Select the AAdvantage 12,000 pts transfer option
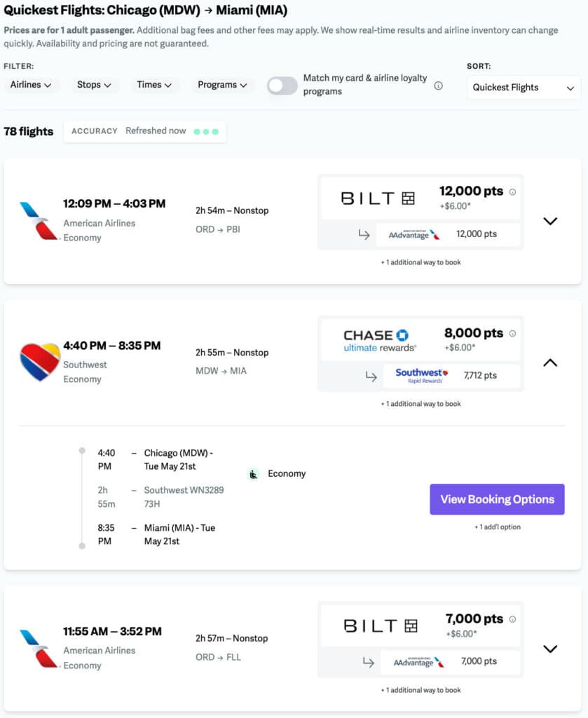 point(449,234)
